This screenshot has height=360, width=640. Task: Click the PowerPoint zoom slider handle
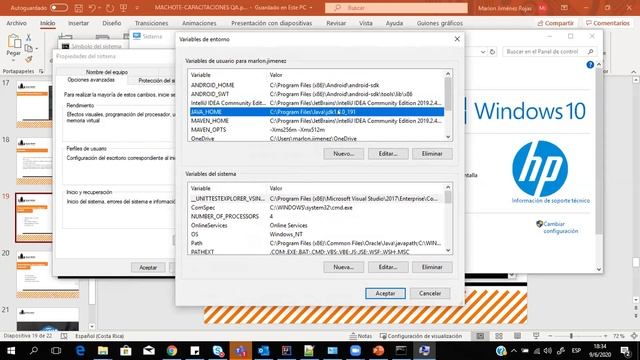click(x=571, y=336)
